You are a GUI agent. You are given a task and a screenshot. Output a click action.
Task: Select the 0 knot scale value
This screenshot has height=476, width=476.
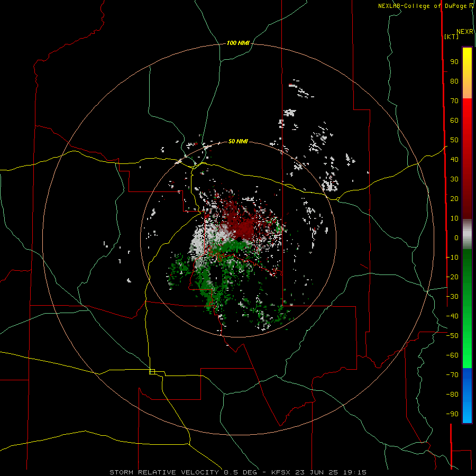[456, 238]
